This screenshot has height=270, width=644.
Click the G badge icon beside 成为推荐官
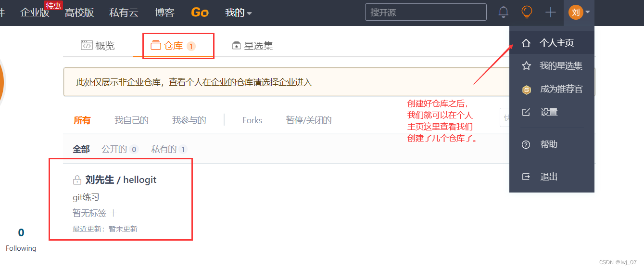tap(526, 90)
